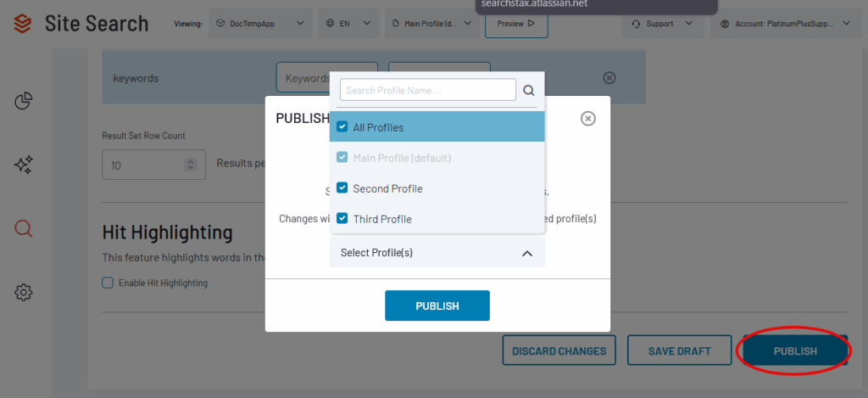Open the sparkle AI sidebar icon
The width and height of the screenshot is (868, 398).
[x=24, y=165]
